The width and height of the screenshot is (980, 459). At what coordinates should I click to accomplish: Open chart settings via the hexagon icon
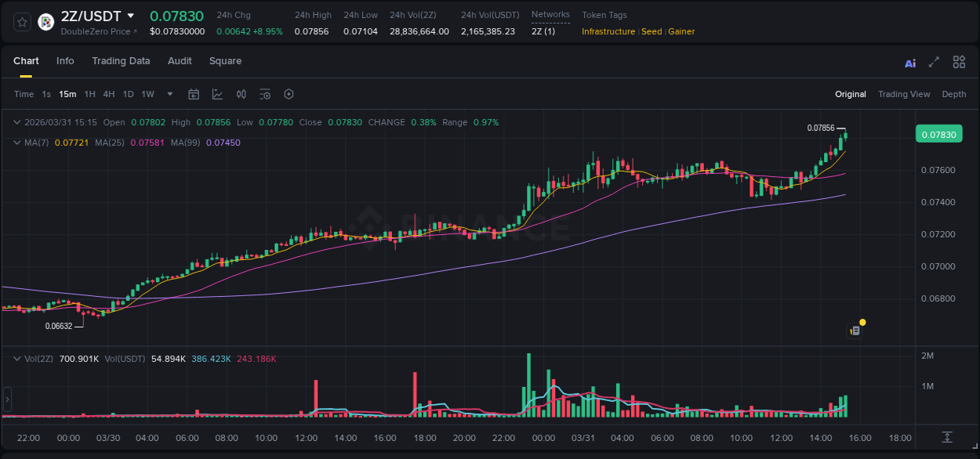tap(289, 94)
